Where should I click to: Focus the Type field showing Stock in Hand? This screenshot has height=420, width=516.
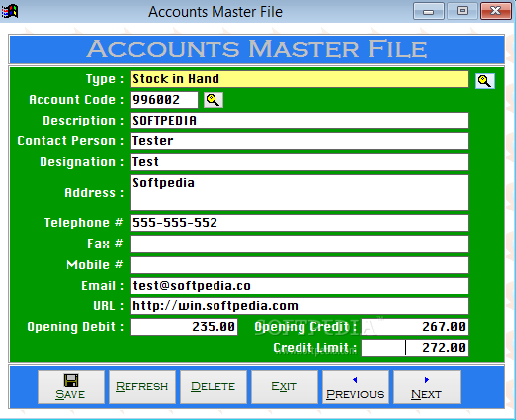pos(300,79)
